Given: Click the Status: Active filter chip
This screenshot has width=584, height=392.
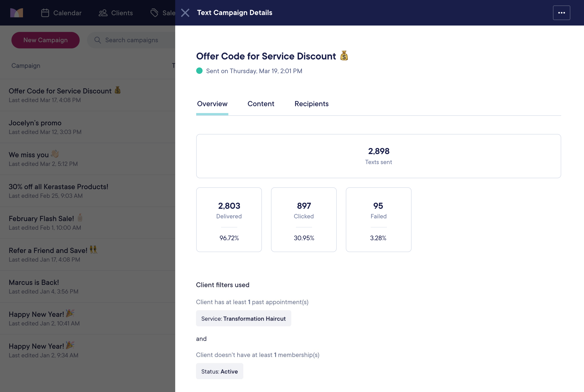Looking at the screenshot, I should click(x=219, y=371).
